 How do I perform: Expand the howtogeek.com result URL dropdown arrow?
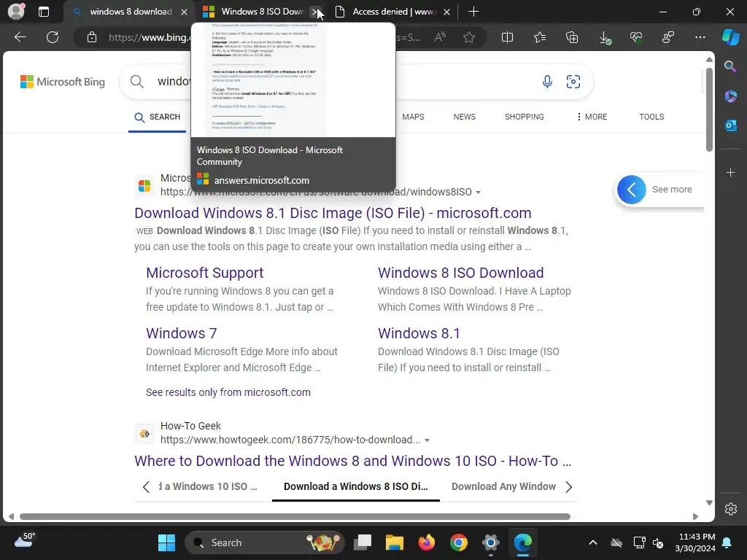pos(427,440)
